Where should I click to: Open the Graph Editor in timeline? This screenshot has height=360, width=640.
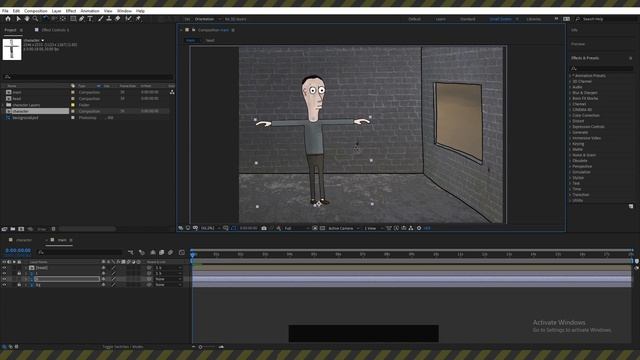pos(182,253)
